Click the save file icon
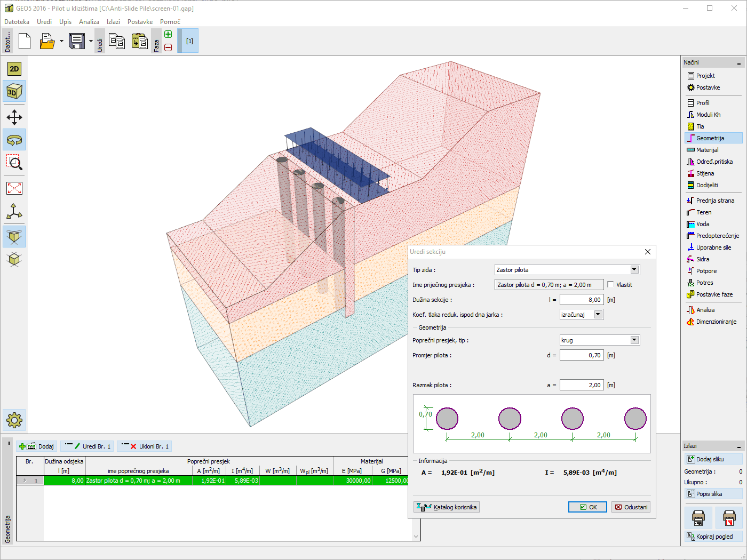 click(77, 41)
